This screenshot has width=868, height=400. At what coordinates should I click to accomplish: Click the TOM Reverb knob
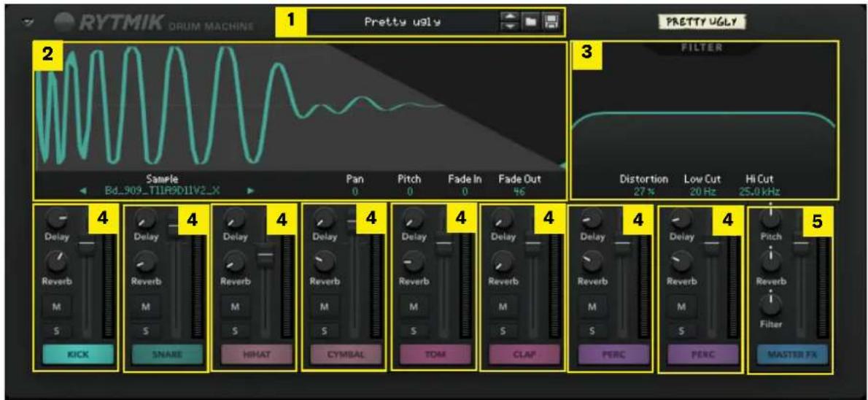pos(414,261)
